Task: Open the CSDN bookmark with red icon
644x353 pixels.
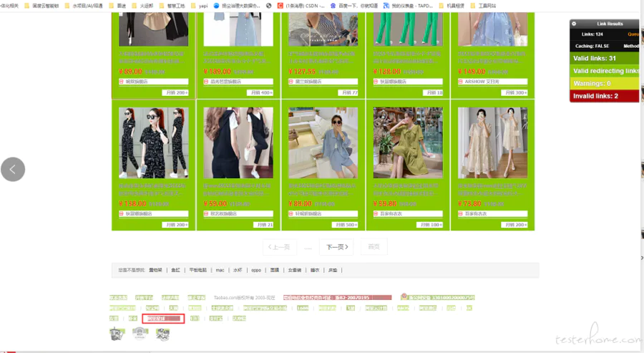Action: click(x=301, y=6)
